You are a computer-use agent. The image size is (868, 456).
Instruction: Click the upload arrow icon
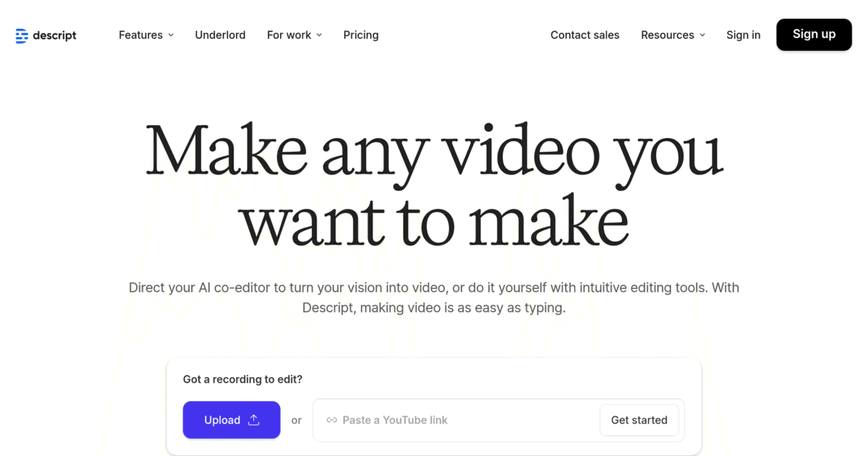[254, 420]
